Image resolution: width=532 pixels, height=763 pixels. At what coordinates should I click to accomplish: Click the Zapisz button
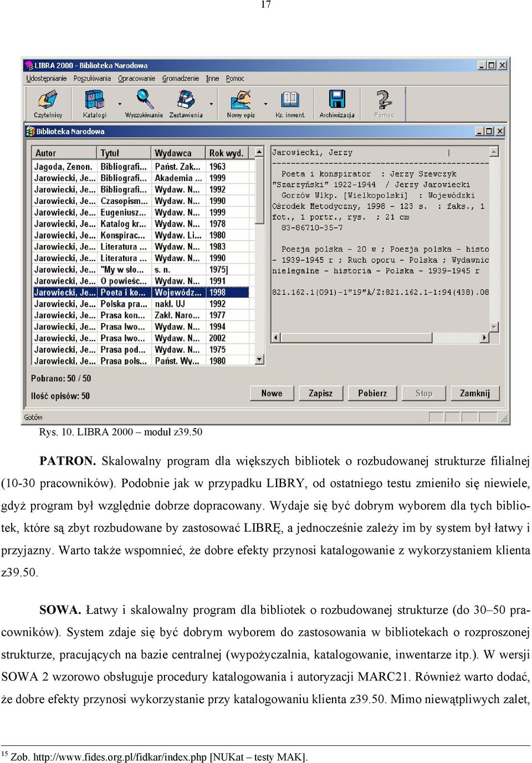[x=320, y=393]
